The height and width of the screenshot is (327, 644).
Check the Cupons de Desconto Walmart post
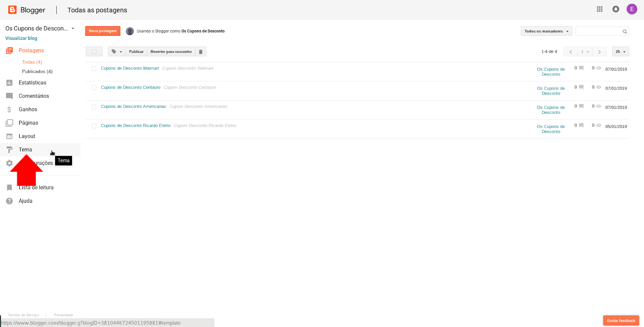coord(94,69)
